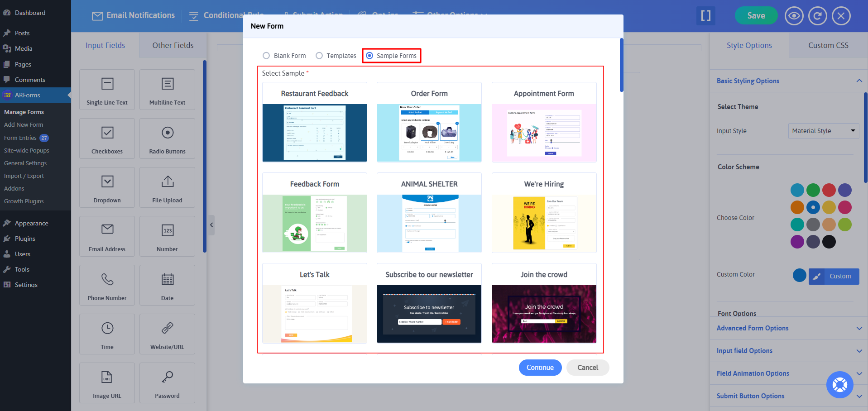
Task: Choose the Templates radio option
Action: point(319,55)
